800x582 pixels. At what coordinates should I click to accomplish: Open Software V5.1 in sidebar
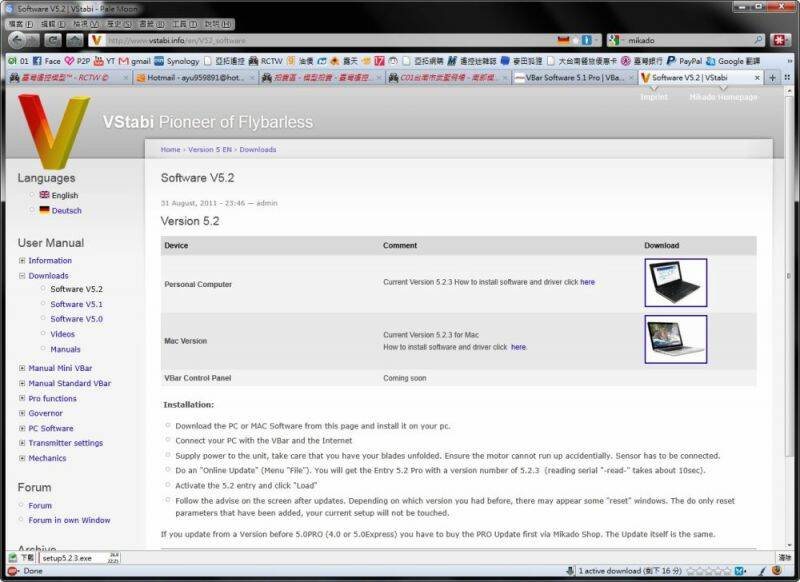click(77, 304)
